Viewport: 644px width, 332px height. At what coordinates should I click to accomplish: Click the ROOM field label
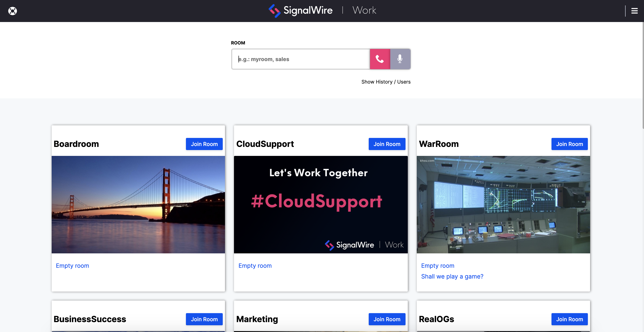[238, 43]
